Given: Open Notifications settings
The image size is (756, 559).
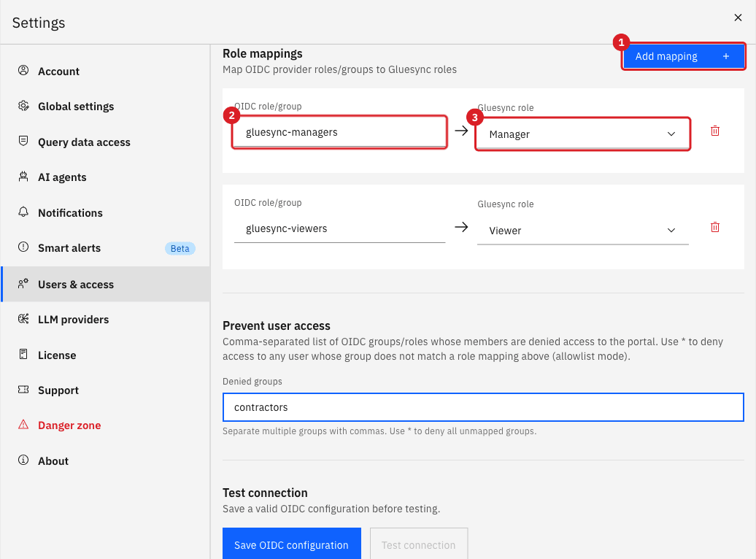Looking at the screenshot, I should (106, 212).
